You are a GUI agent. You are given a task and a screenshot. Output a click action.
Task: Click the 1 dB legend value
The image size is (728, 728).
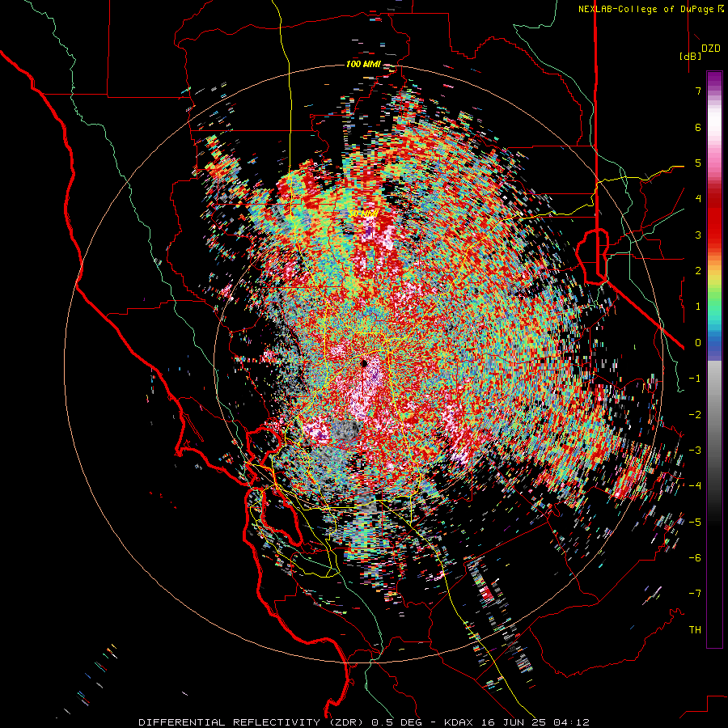[698, 307]
